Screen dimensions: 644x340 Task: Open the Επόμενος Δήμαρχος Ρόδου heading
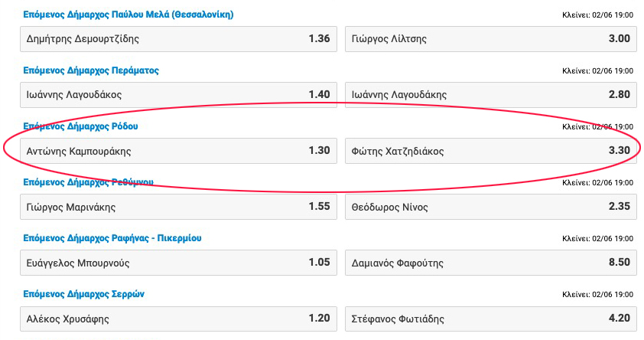tap(80, 126)
